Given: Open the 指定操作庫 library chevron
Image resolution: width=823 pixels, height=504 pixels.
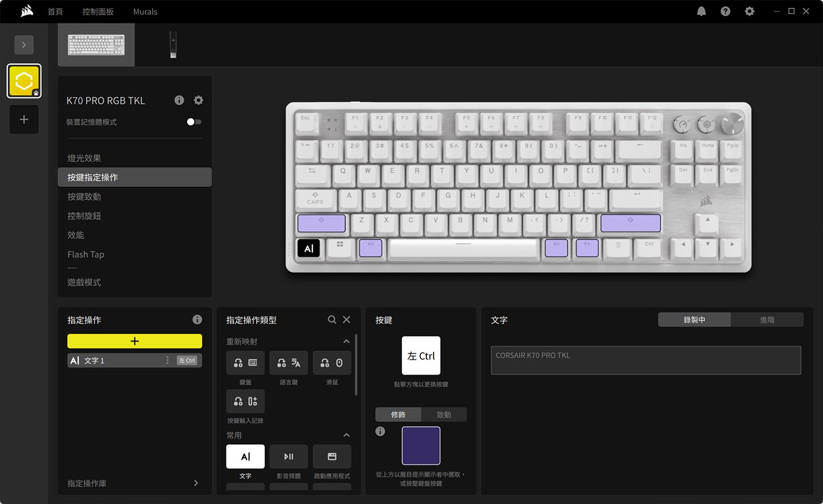Looking at the screenshot, I should click(x=196, y=483).
